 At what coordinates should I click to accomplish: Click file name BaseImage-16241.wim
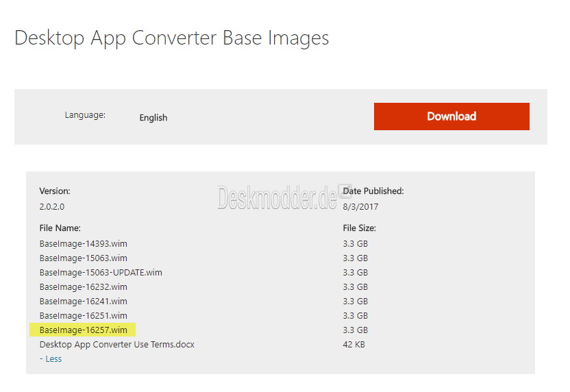tap(84, 302)
